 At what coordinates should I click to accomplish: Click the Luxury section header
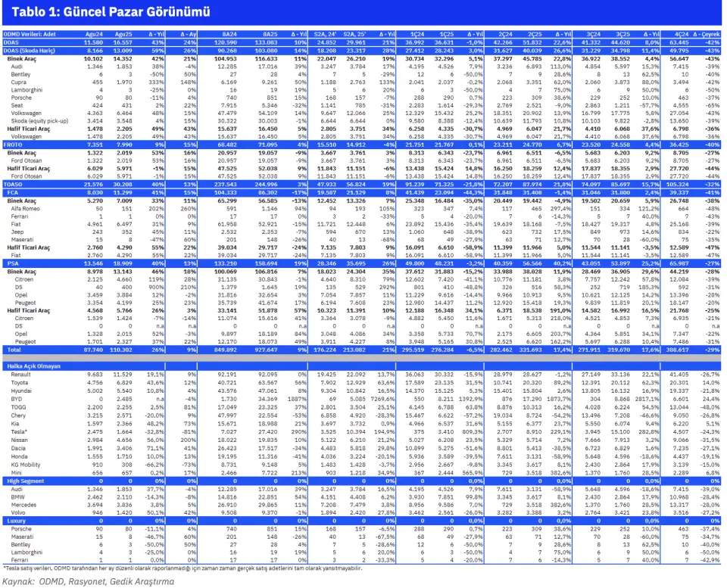16,521
